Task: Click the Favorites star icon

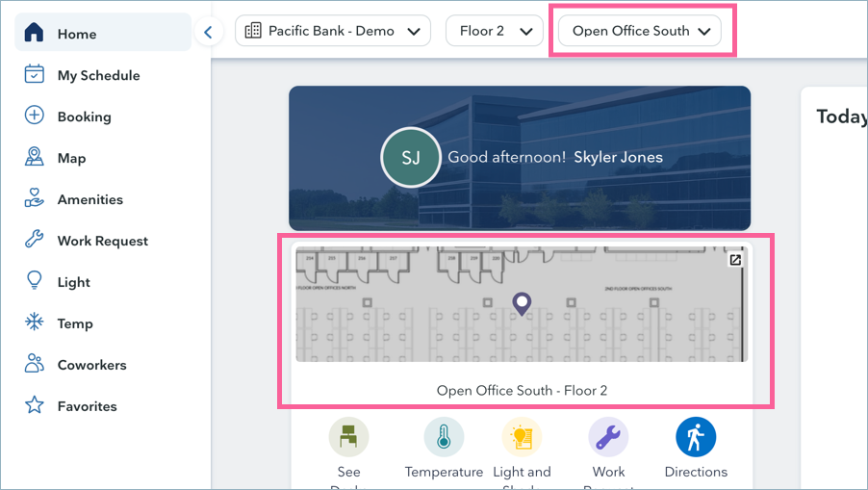Action: [35, 404]
